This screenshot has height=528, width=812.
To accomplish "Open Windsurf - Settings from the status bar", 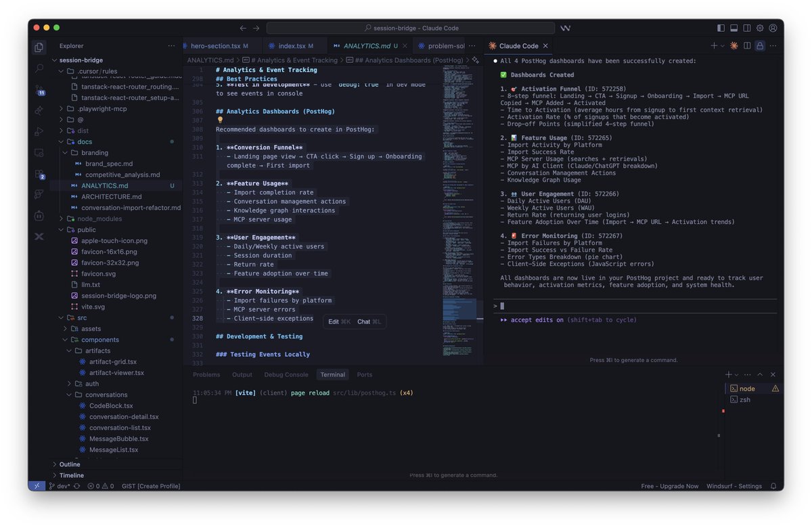I will [734, 486].
